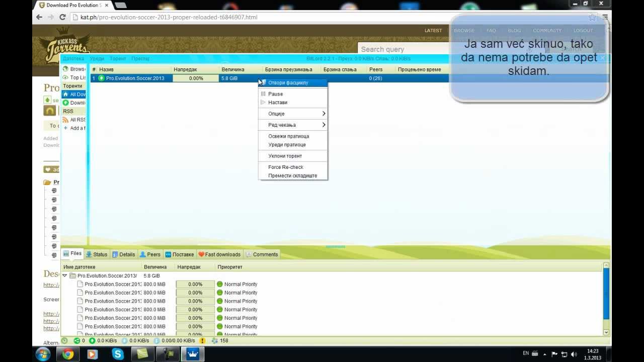
Task: Switch to the Поставке tab
Action: pyautogui.click(x=179, y=254)
